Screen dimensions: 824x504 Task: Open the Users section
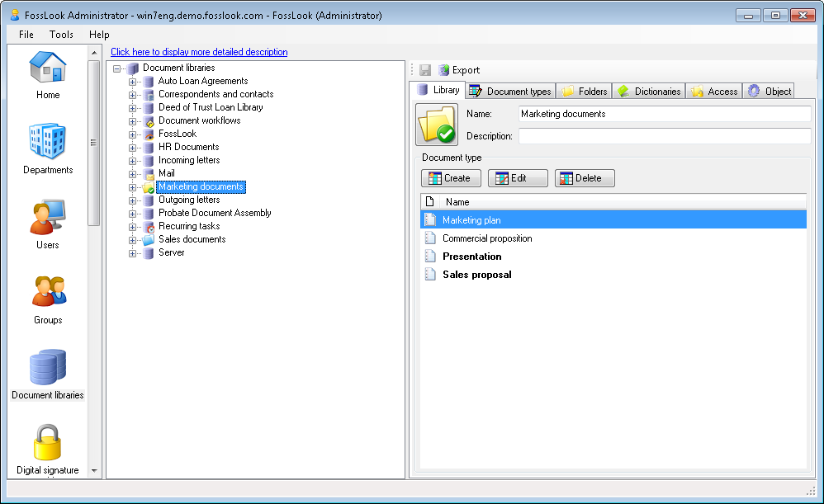(x=48, y=224)
